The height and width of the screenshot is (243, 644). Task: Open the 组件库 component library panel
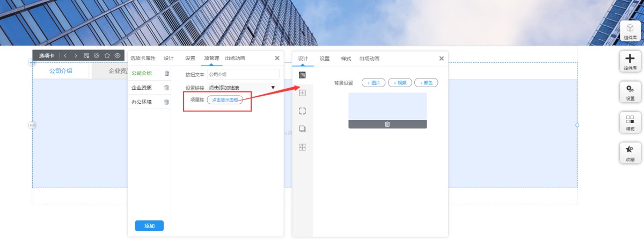click(630, 31)
